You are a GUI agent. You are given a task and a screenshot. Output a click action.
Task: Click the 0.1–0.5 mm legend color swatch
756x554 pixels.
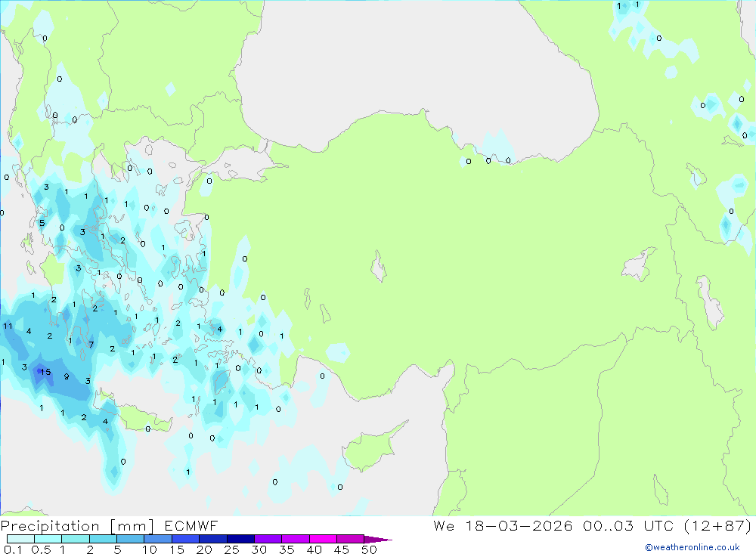click(x=20, y=539)
